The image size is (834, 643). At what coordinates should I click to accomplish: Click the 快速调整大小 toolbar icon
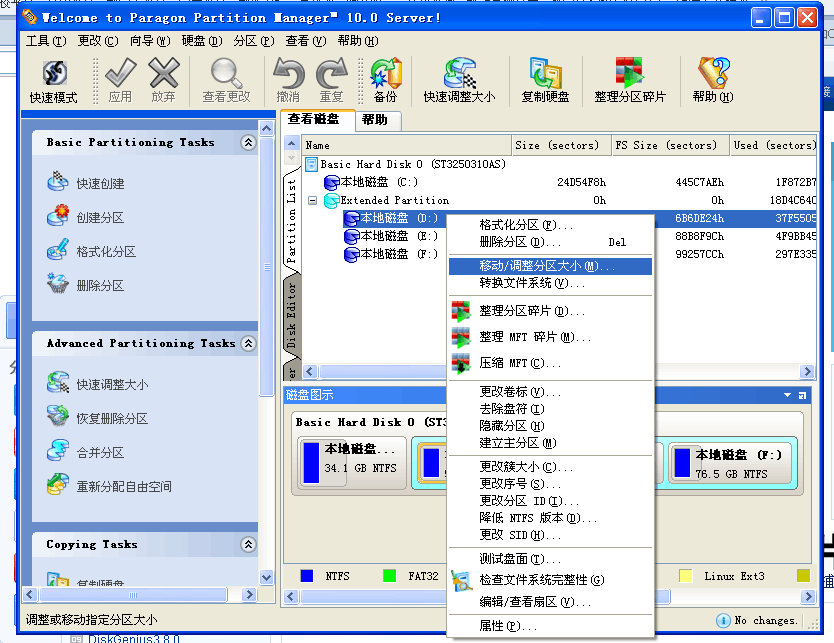pyautogui.click(x=460, y=73)
